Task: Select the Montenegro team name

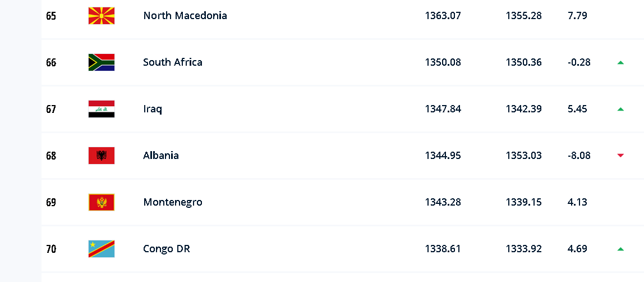Action: click(173, 202)
